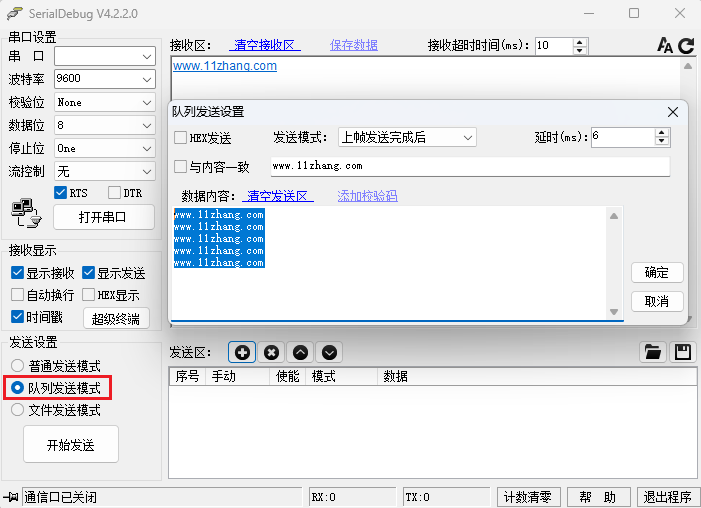701x508 pixels.
Task: Delete queue item with the X icon
Action: [271, 352]
